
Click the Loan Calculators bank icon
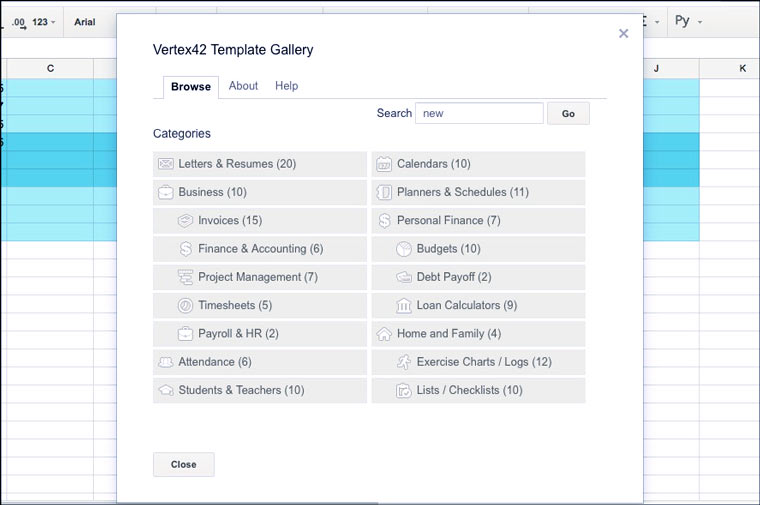[x=404, y=306]
